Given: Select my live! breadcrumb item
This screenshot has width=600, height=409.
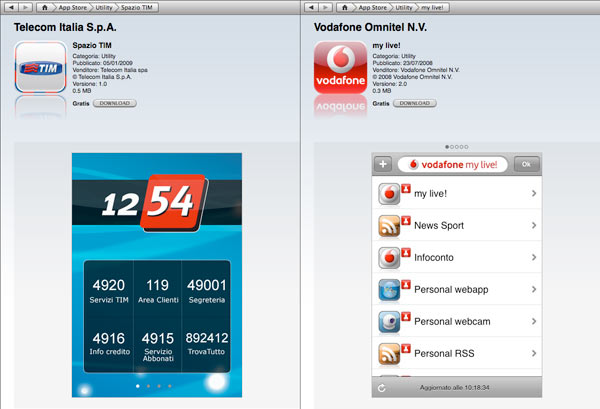Looking at the screenshot, I should click(432, 7).
